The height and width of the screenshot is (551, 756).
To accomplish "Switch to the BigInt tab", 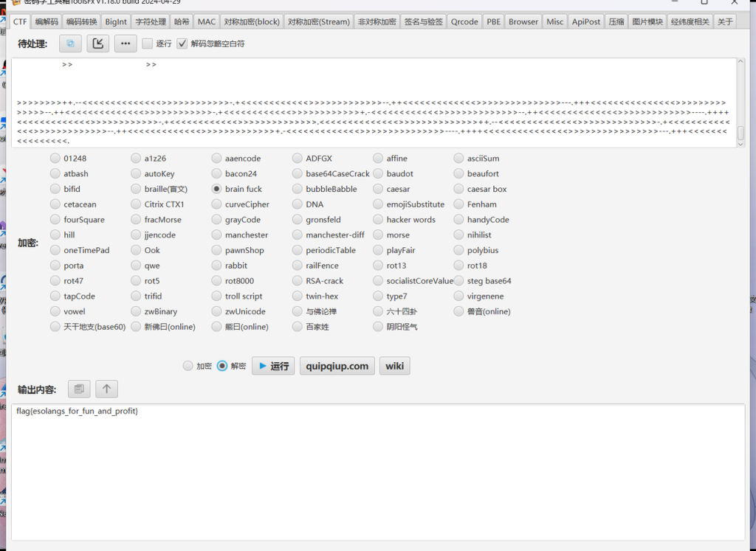I will tap(116, 21).
